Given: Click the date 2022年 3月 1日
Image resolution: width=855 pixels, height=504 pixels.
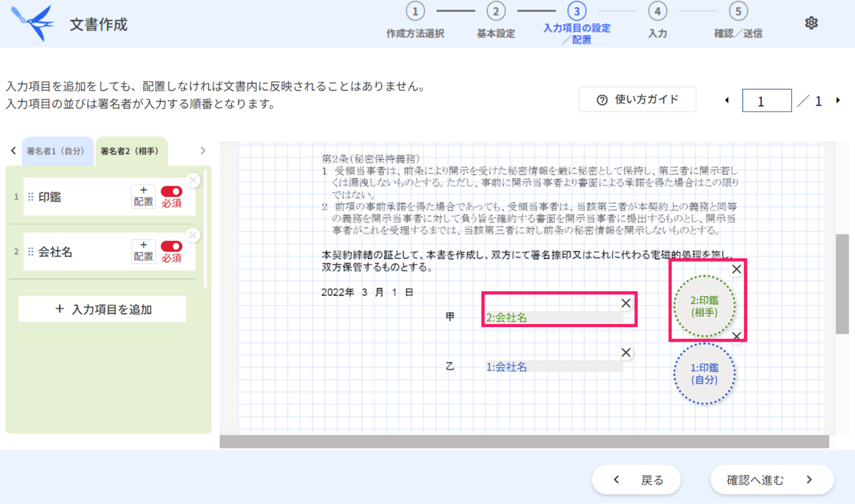Looking at the screenshot, I should click(367, 292).
